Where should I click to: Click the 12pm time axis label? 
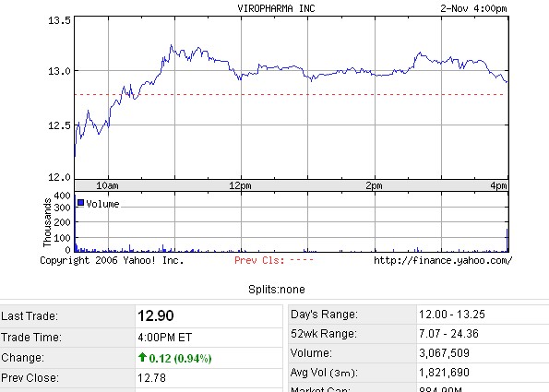[x=240, y=185]
